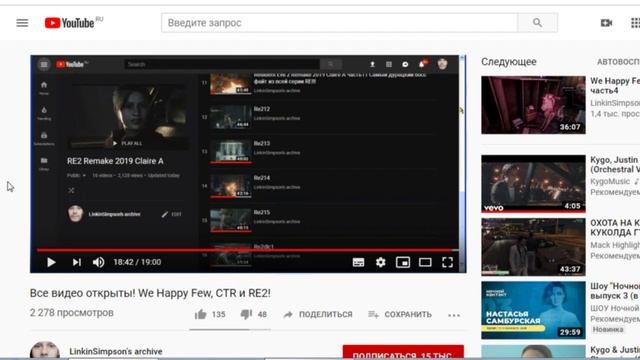
Task: Focus the 'Введите запрос' search field
Action: coord(339,23)
